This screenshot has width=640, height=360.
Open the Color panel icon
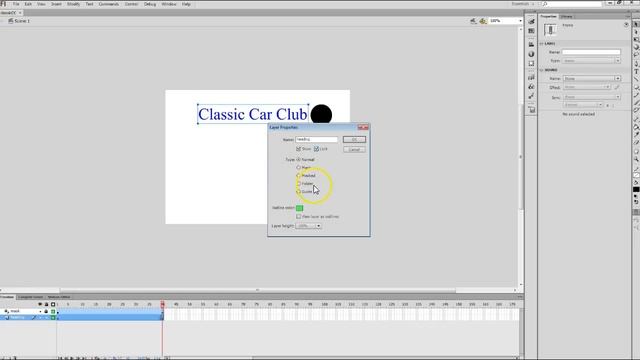(x=531, y=22)
